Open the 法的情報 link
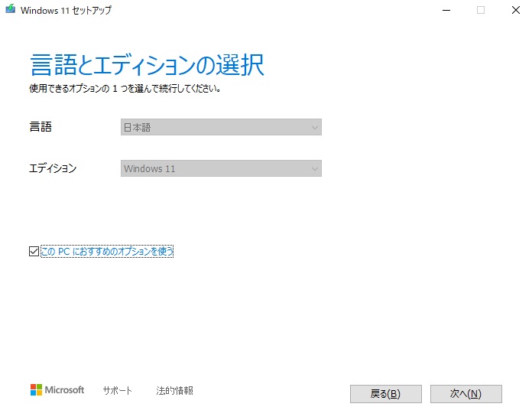The width and height of the screenshot is (532, 420). pos(175,390)
